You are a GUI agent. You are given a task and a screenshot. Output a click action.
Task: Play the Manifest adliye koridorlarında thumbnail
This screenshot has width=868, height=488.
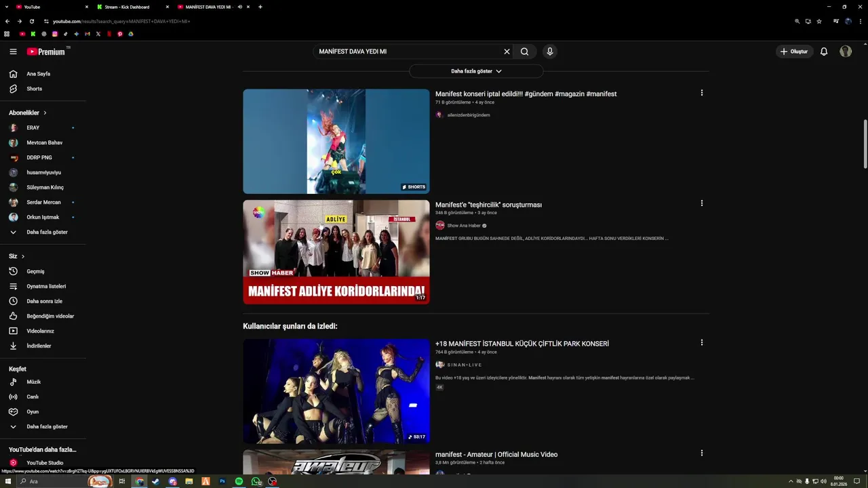[x=336, y=252]
